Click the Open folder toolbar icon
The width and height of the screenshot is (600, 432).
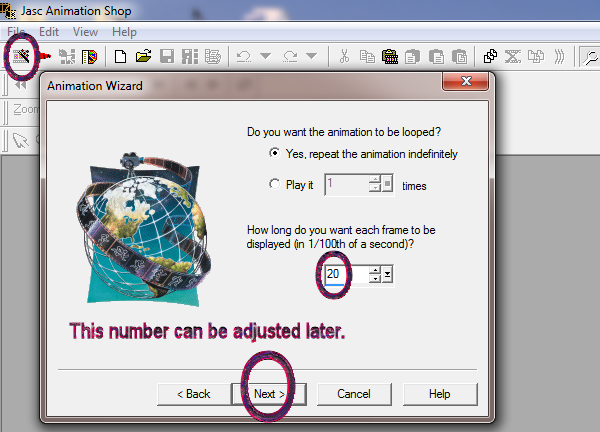(143, 57)
